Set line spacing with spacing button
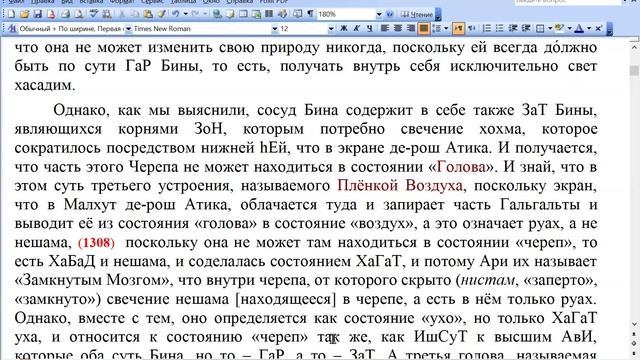Viewport: 640px width, 360px height. click(x=437, y=28)
